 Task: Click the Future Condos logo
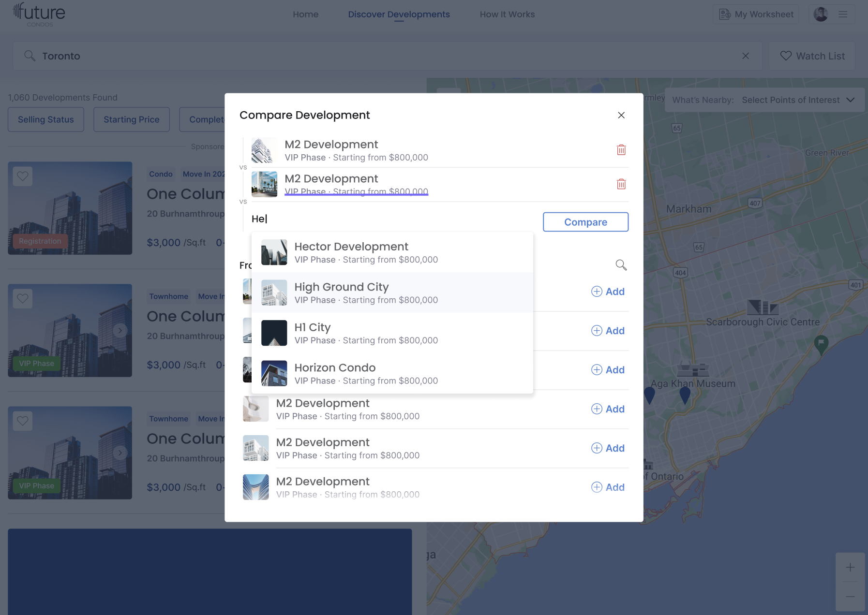point(39,15)
